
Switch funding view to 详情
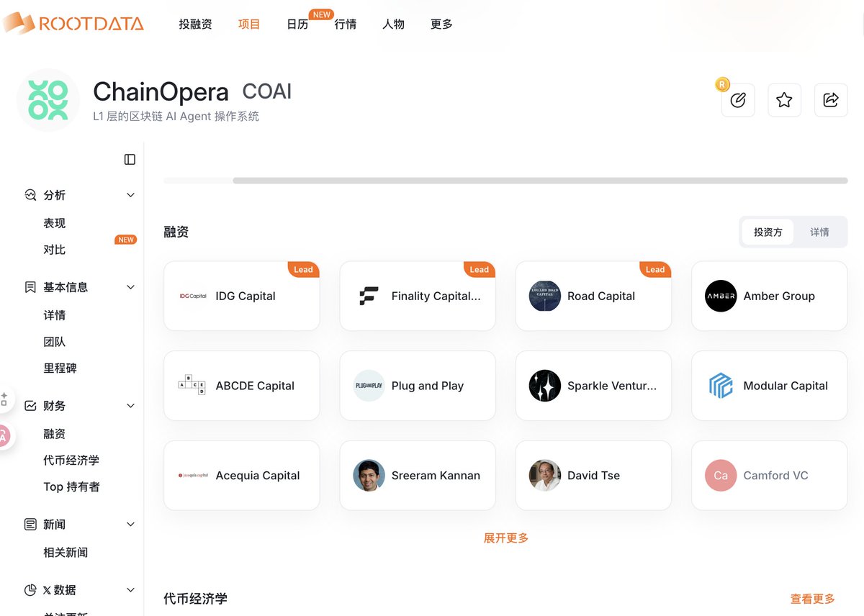tap(819, 232)
